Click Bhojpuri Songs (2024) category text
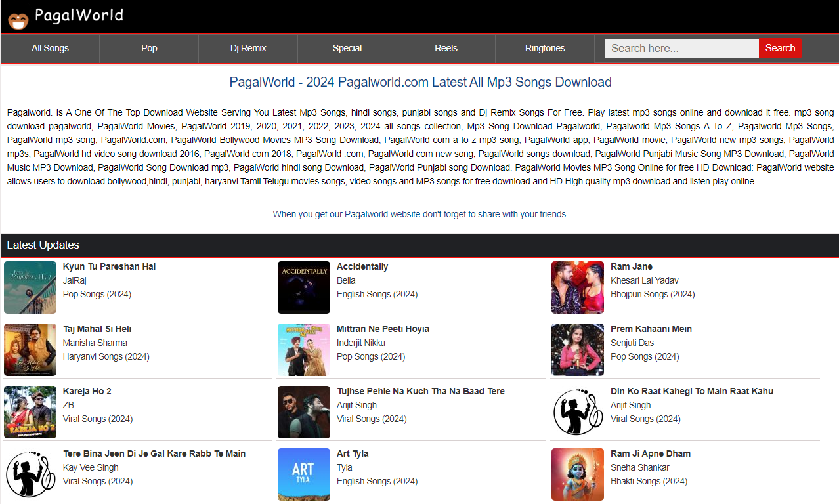 [x=653, y=294]
